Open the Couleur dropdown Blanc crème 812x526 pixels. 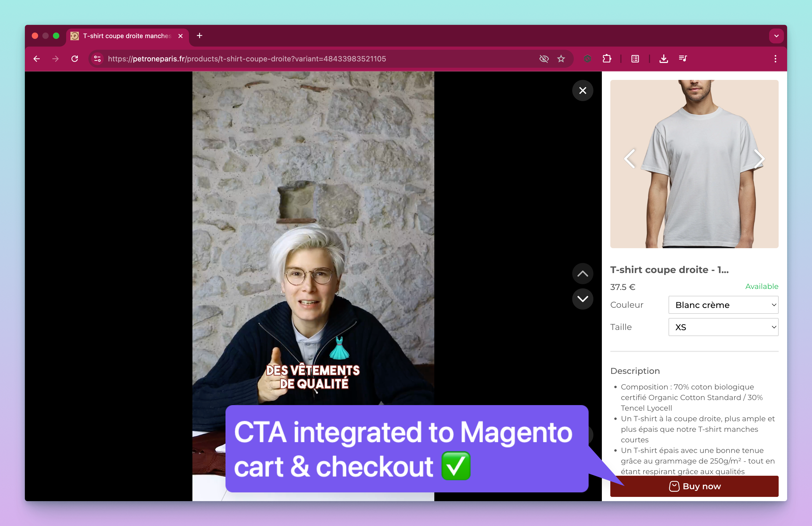pyautogui.click(x=723, y=305)
